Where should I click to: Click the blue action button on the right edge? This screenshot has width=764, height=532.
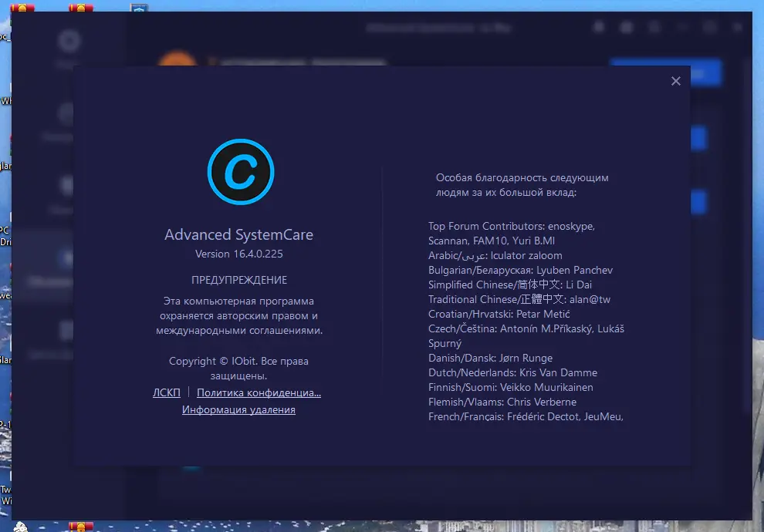tap(699, 139)
